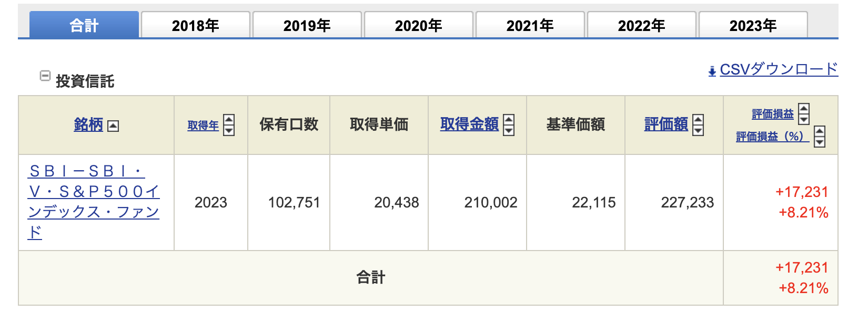Click the CSVダウンロード link
The image size is (868, 312).
click(778, 69)
